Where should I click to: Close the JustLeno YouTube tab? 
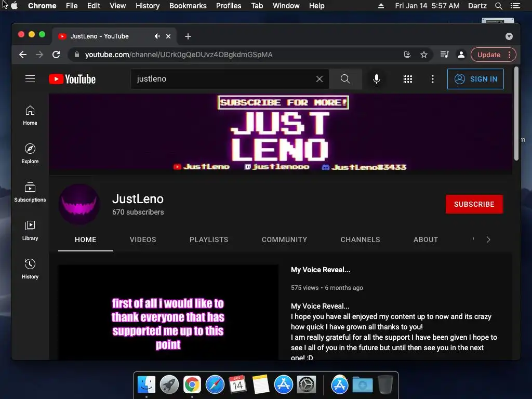pos(168,36)
